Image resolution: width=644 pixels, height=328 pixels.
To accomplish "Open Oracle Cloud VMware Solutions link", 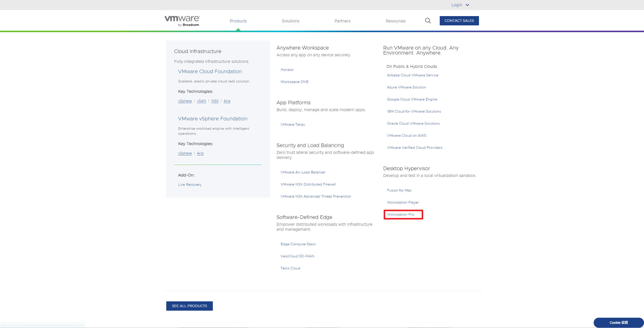I will pyautogui.click(x=413, y=123).
